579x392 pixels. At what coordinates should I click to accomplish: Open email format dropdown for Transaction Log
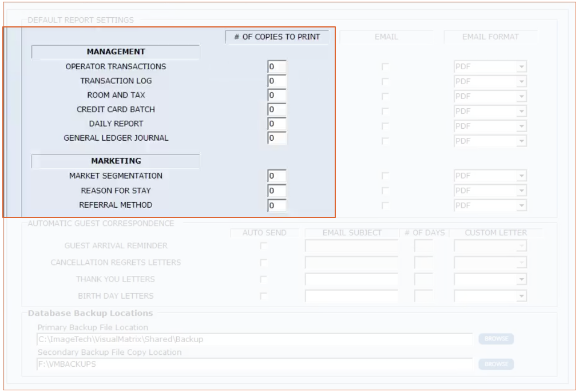tap(521, 82)
